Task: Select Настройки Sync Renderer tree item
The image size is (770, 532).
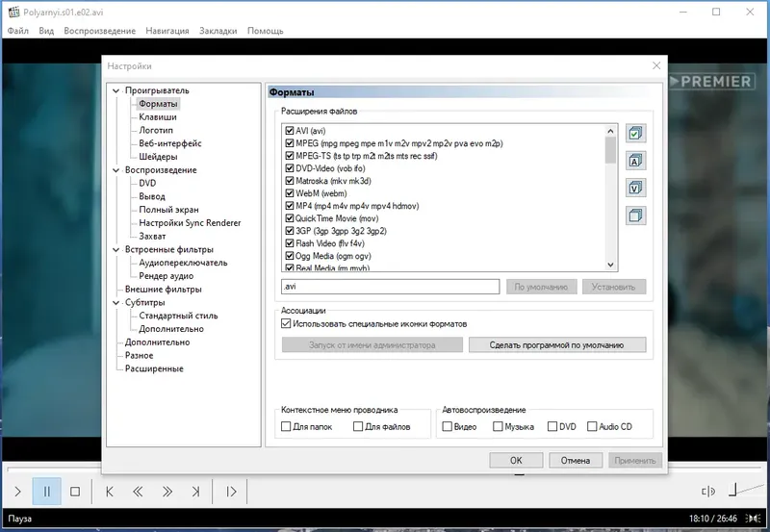Action: (x=190, y=223)
